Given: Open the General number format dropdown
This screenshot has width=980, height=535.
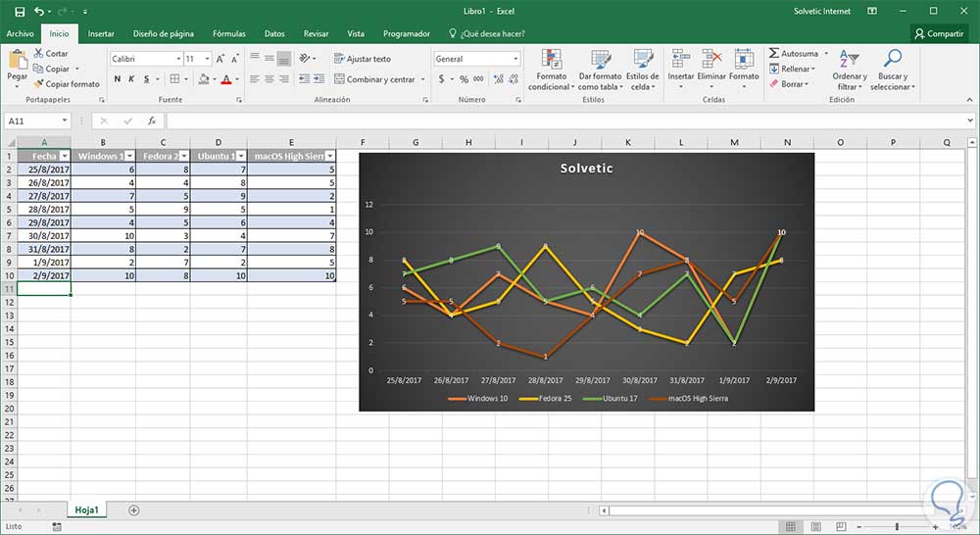Looking at the screenshot, I should point(515,59).
